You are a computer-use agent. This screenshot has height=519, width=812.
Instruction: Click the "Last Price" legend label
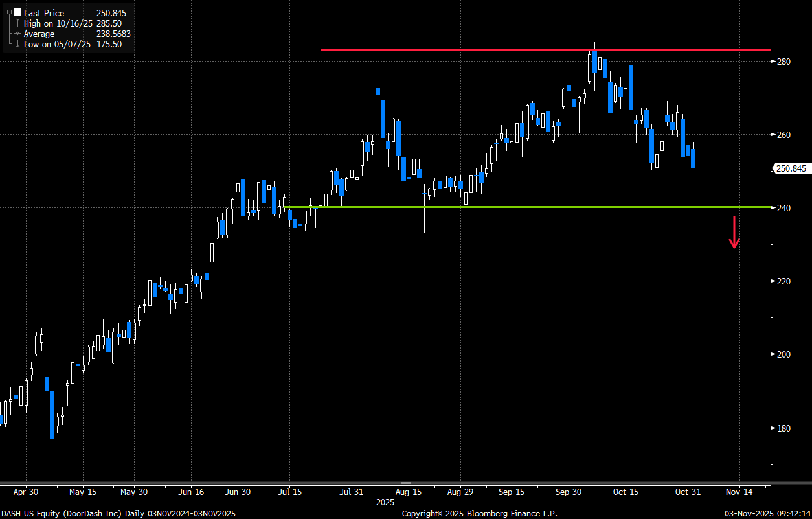(x=44, y=12)
